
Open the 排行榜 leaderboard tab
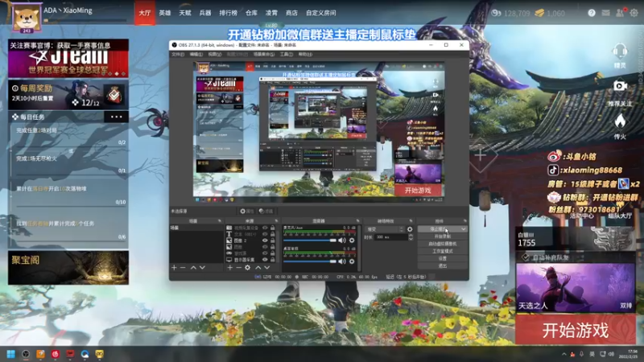229,13
